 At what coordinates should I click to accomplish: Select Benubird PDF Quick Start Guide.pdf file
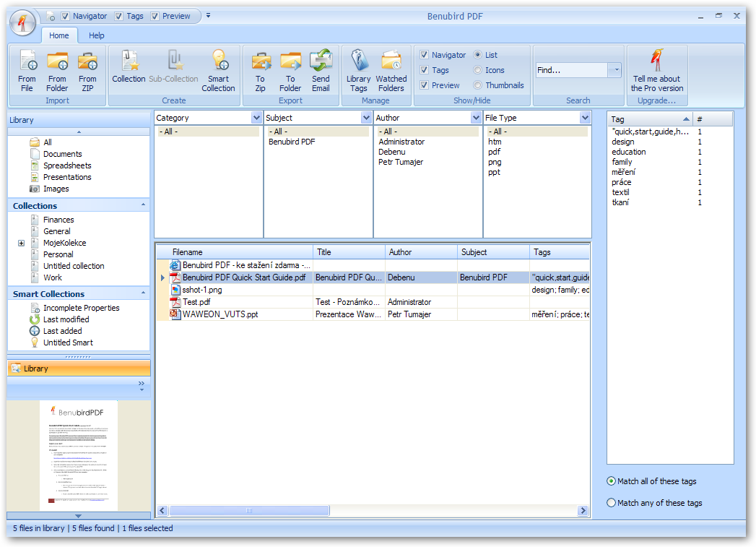coord(244,277)
